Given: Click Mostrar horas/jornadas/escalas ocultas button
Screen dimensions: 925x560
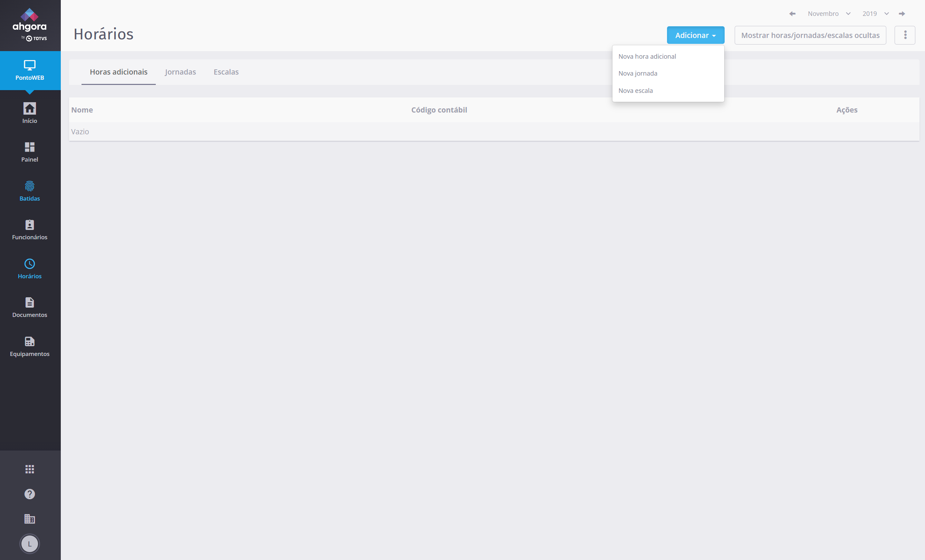Looking at the screenshot, I should point(810,35).
